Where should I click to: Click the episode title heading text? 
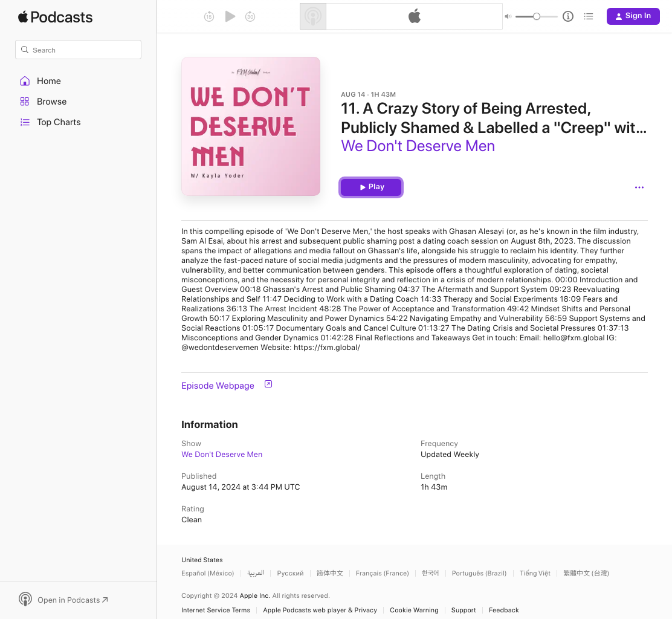(494, 118)
